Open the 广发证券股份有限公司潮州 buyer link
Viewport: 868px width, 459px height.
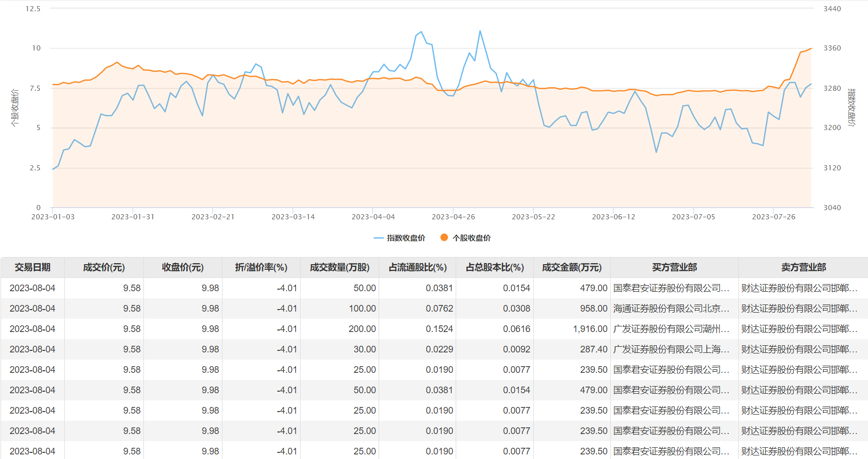(671, 329)
